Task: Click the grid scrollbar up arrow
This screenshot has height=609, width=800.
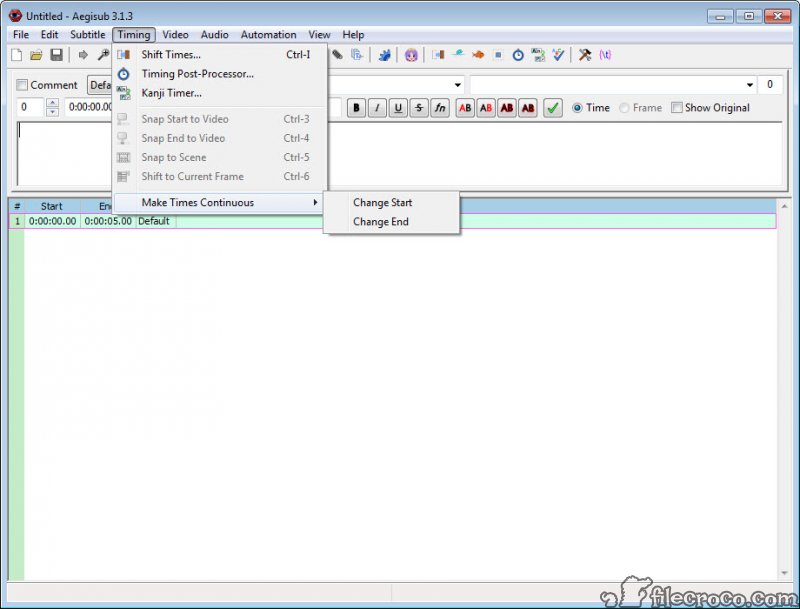Action: click(784, 207)
